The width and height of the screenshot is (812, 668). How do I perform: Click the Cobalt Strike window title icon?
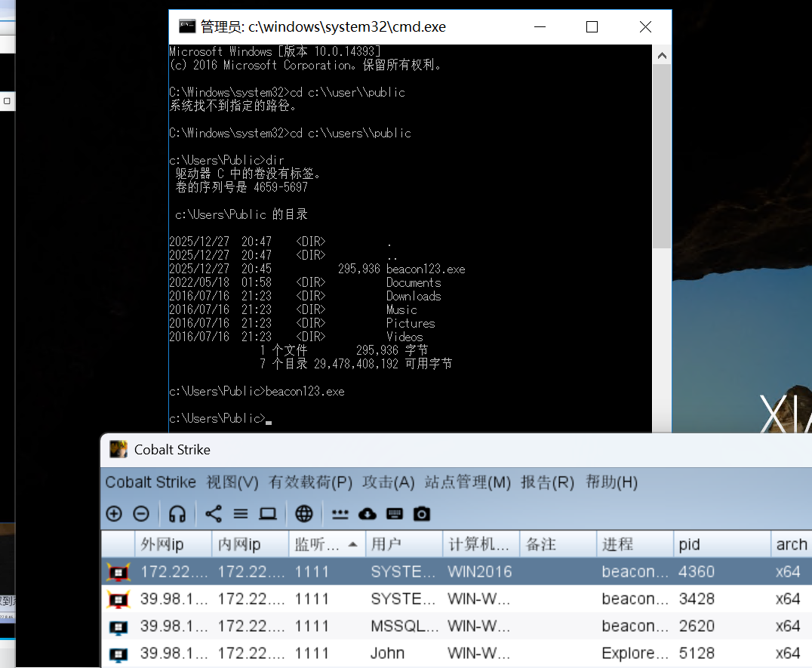click(118, 449)
